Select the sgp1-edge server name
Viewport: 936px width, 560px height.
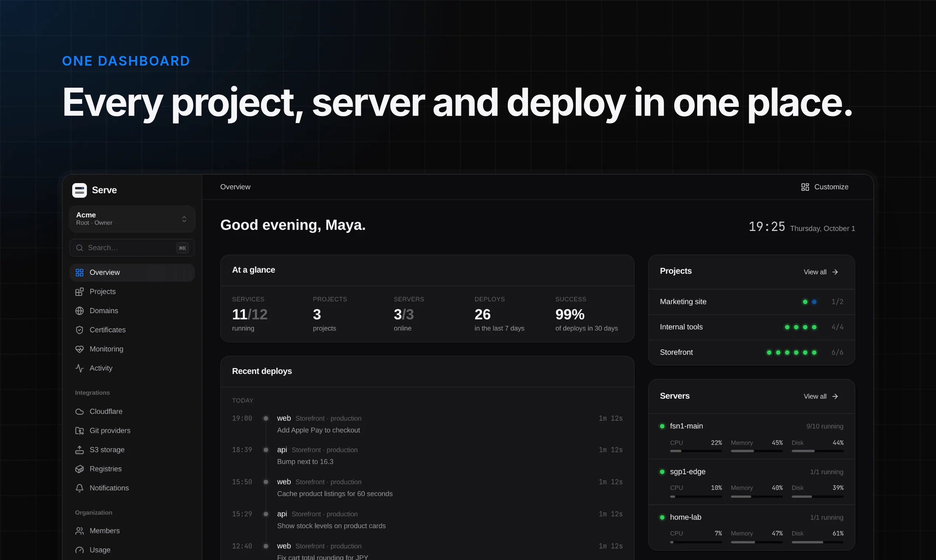coord(687,472)
